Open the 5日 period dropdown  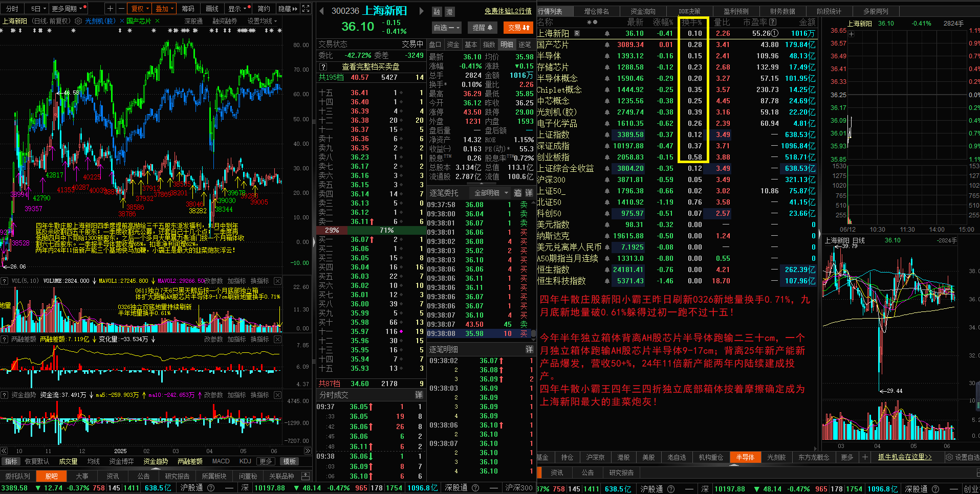pyautogui.click(x=38, y=9)
